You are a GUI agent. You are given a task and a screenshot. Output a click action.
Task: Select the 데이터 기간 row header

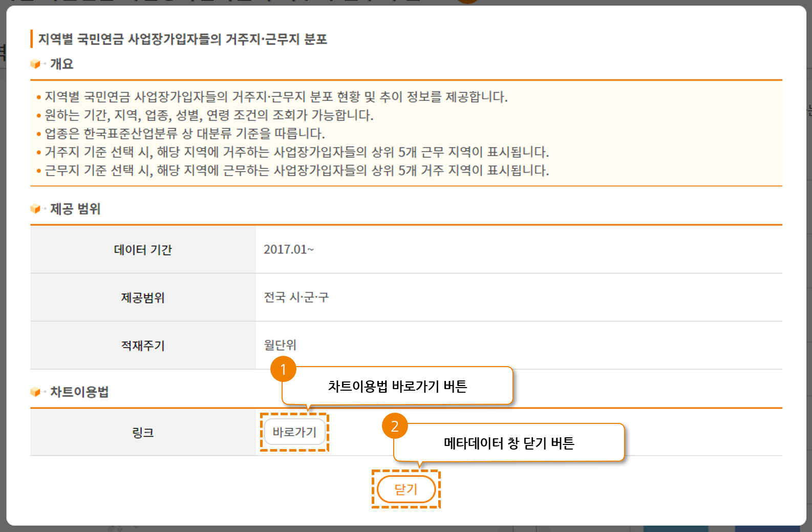pyautogui.click(x=143, y=249)
